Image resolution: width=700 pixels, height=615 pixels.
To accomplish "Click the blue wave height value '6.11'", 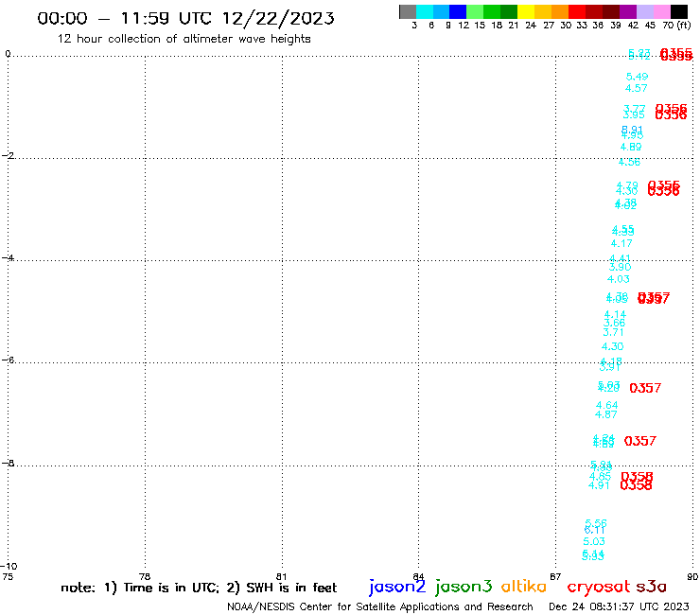I will (595, 530).
